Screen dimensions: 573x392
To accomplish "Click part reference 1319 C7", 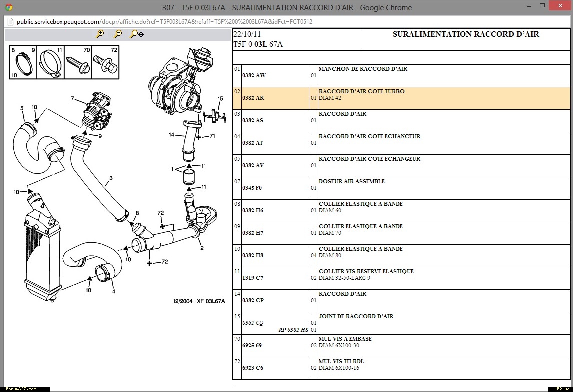I will pos(252,278).
